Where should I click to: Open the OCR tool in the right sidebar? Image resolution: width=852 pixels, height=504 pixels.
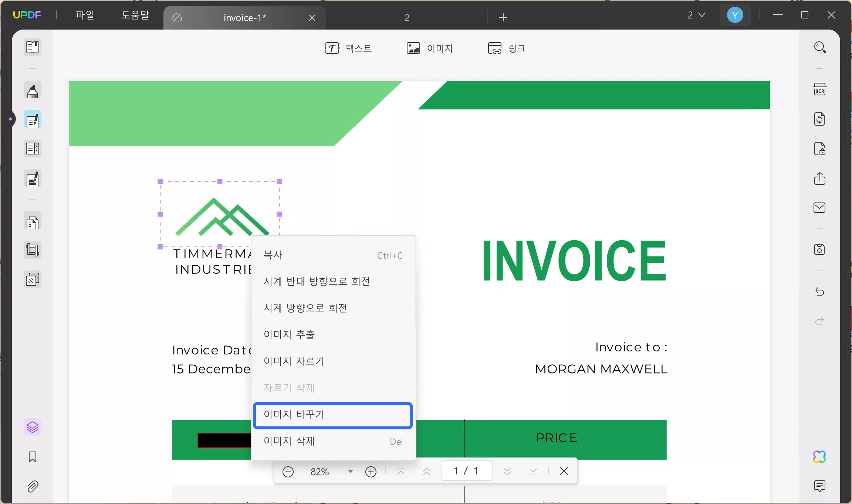[820, 89]
